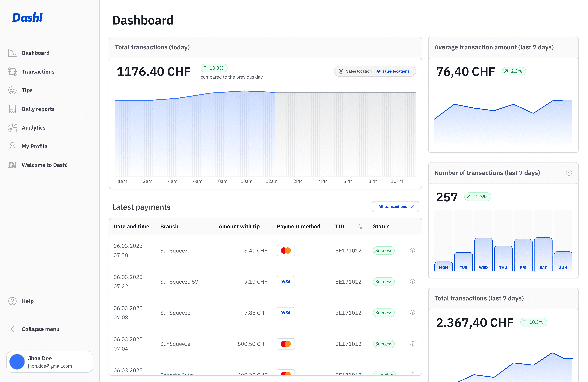Click the Dashboard chart icon in sidebar
The width and height of the screenshot is (588, 382).
pos(12,53)
